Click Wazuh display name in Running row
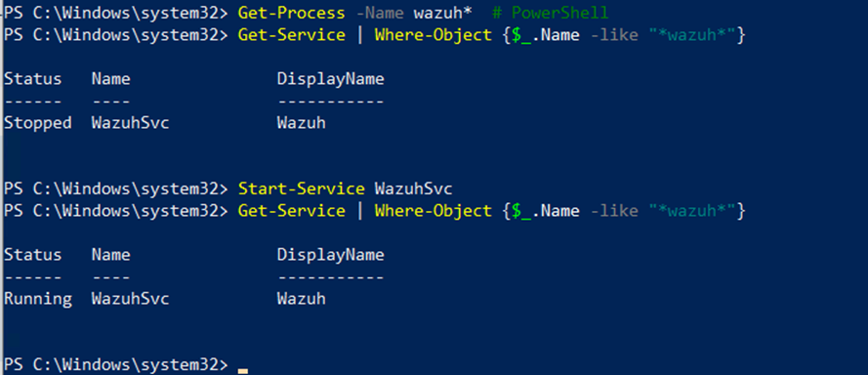 pos(301,299)
